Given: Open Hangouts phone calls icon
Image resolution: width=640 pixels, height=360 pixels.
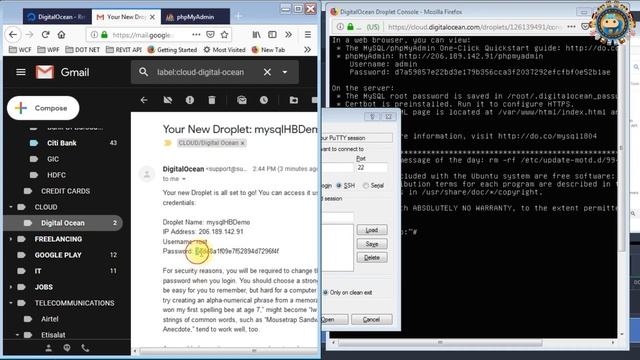Looking at the screenshot, I should coord(85,348).
